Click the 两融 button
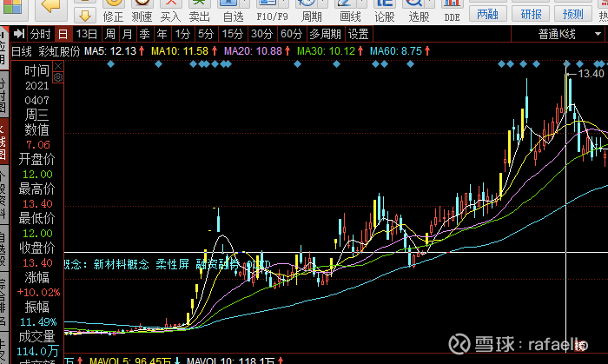 click(488, 15)
